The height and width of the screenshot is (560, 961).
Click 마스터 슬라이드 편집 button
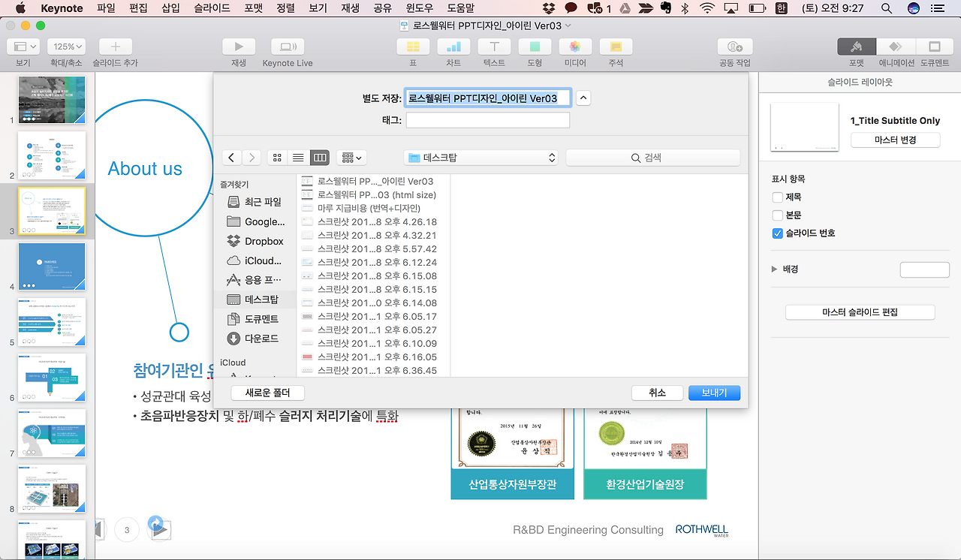tap(859, 312)
